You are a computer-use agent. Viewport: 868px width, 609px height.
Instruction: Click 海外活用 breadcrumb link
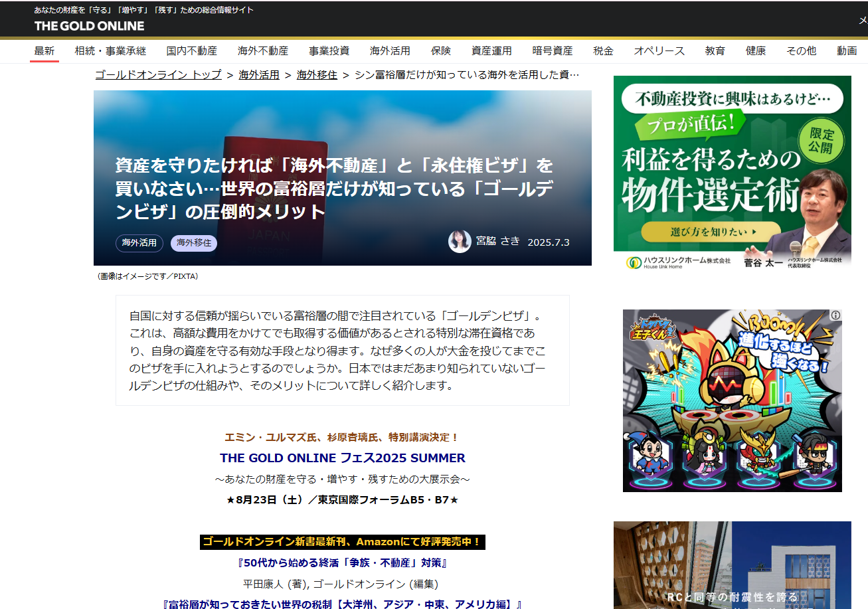(259, 74)
